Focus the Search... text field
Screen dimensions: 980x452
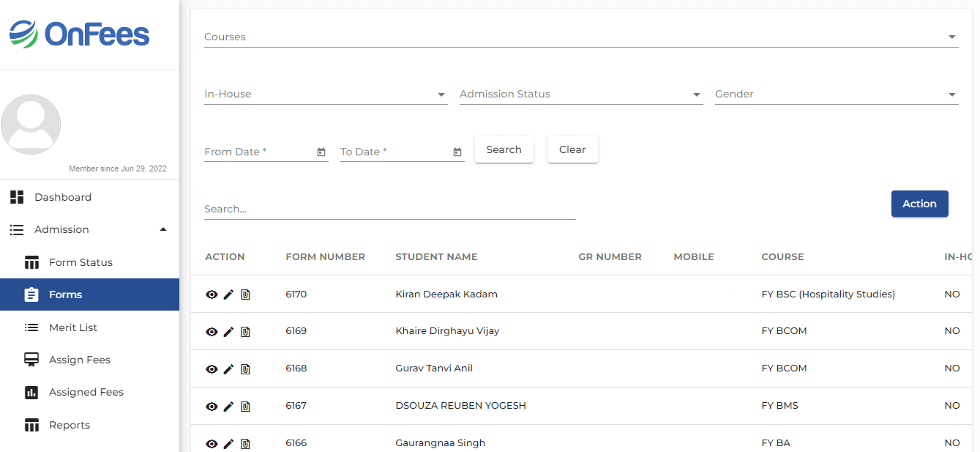389,210
